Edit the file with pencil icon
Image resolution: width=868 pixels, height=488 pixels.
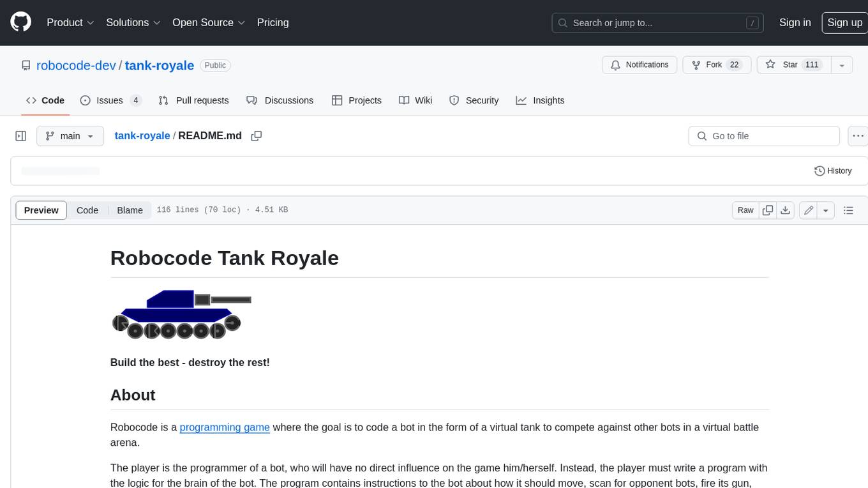809,210
